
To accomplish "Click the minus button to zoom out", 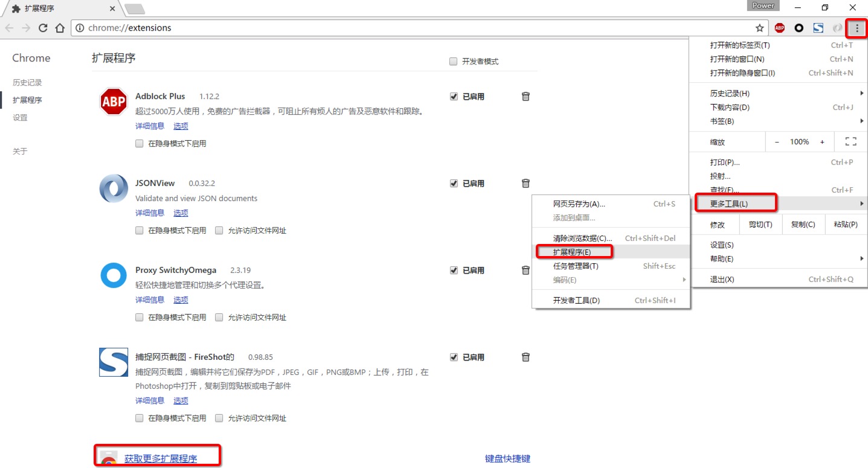I will point(777,141).
